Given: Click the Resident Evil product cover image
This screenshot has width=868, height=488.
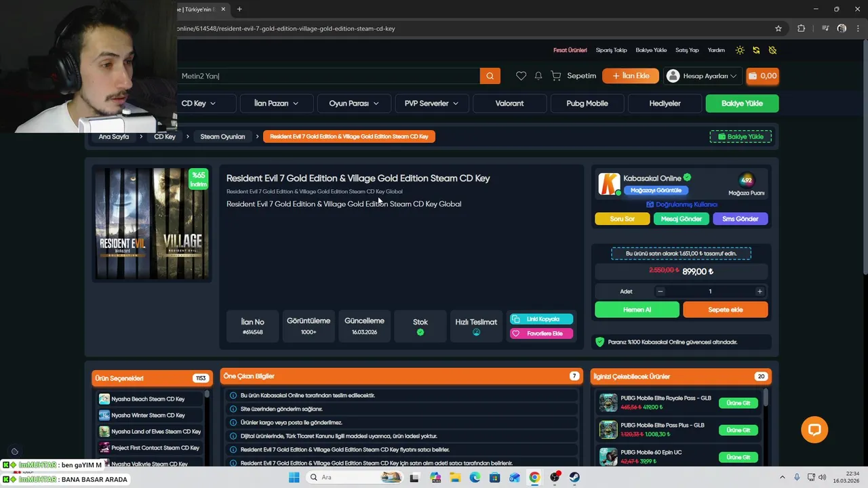Looking at the screenshot, I should (x=152, y=224).
